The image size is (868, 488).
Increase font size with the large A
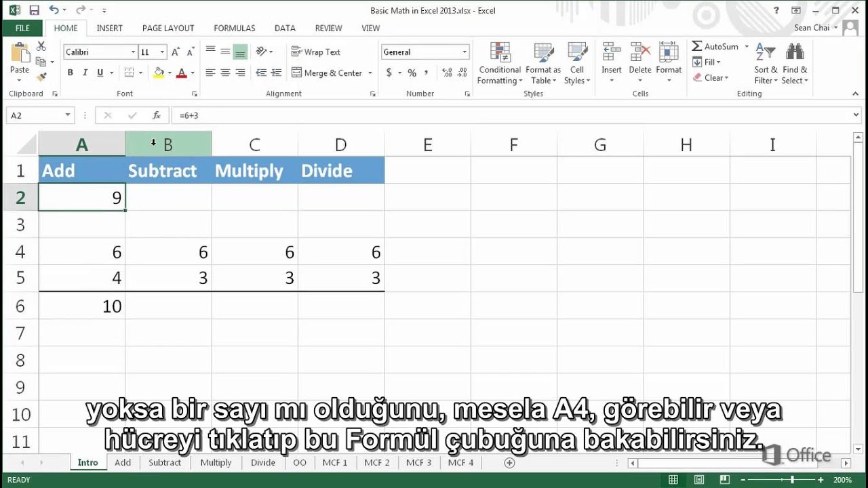(x=176, y=52)
